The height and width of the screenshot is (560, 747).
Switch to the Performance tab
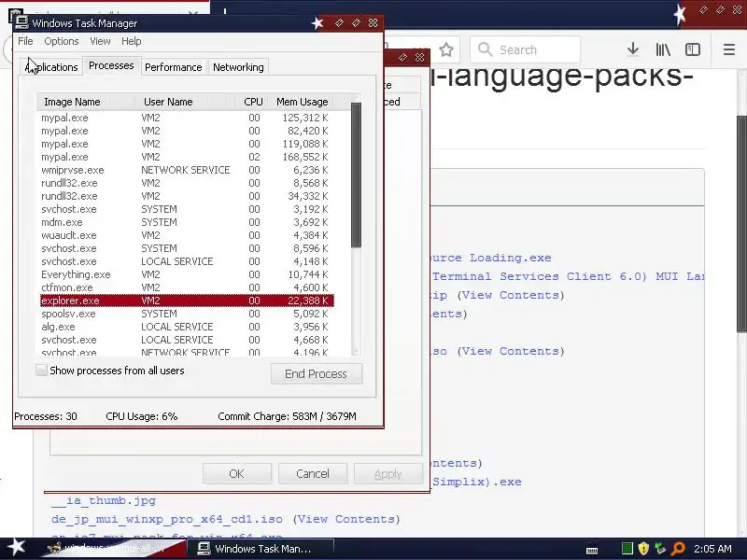click(173, 67)
